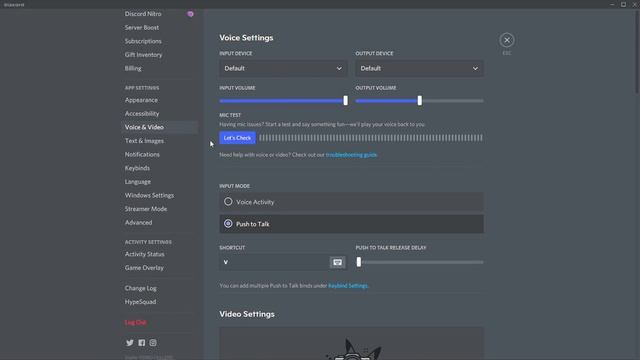
Task: Open the Keybind Settings link
Action: (x=348, y=286)
